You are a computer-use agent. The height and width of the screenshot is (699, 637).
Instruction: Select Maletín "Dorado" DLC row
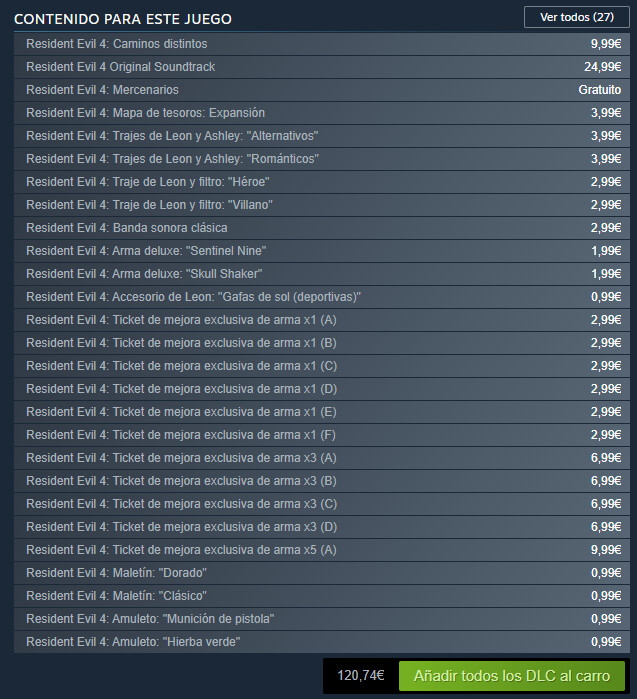click(x=321, y=573)
